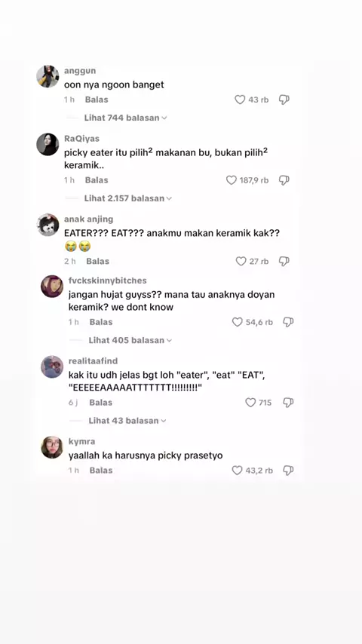
Task: Reply to kymra's comment via Balas
Action: tap(101, 471)
